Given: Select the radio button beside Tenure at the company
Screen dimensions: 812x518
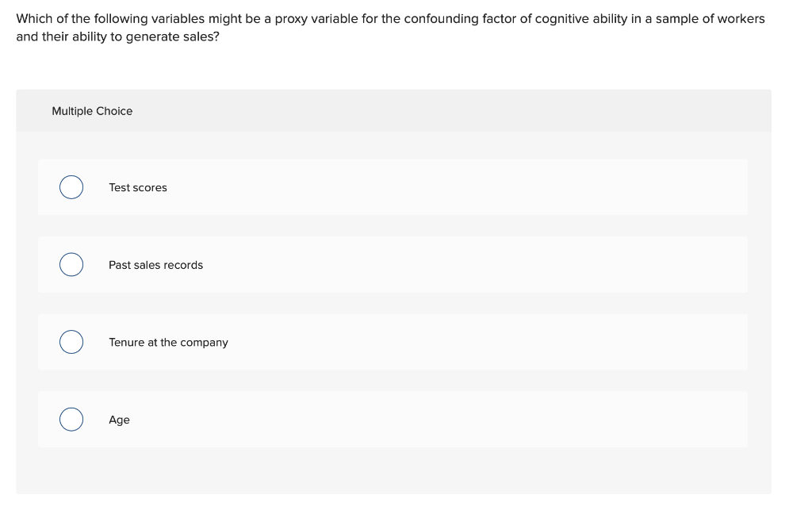Looking at the screenshot, I should tap(71, 342).
